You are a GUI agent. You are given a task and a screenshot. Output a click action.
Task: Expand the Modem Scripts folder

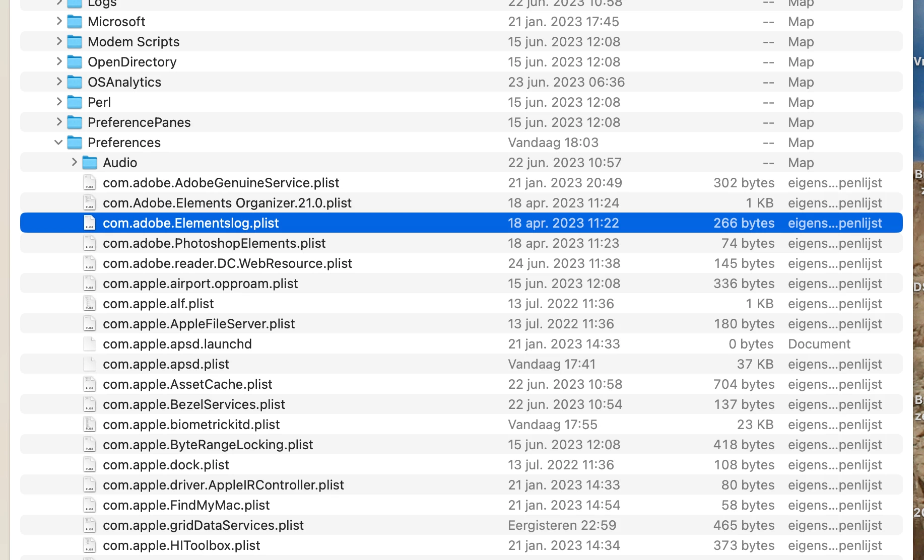pyautogui.click(x=59, y=41)
